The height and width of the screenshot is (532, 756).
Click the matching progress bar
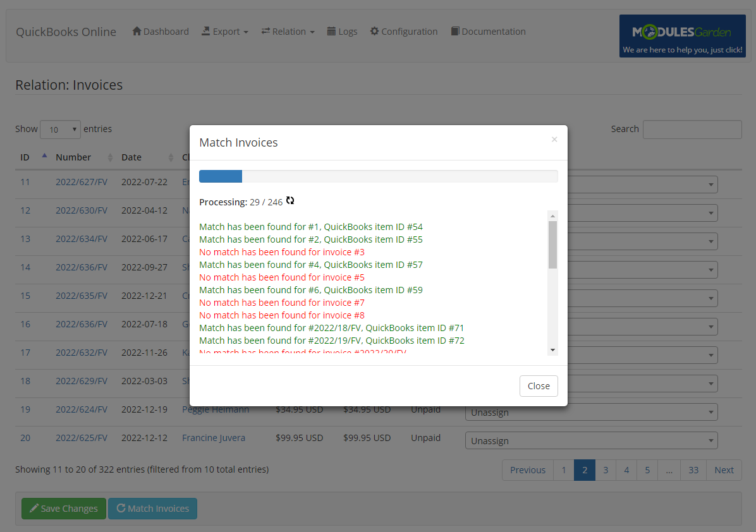[379, 176]
